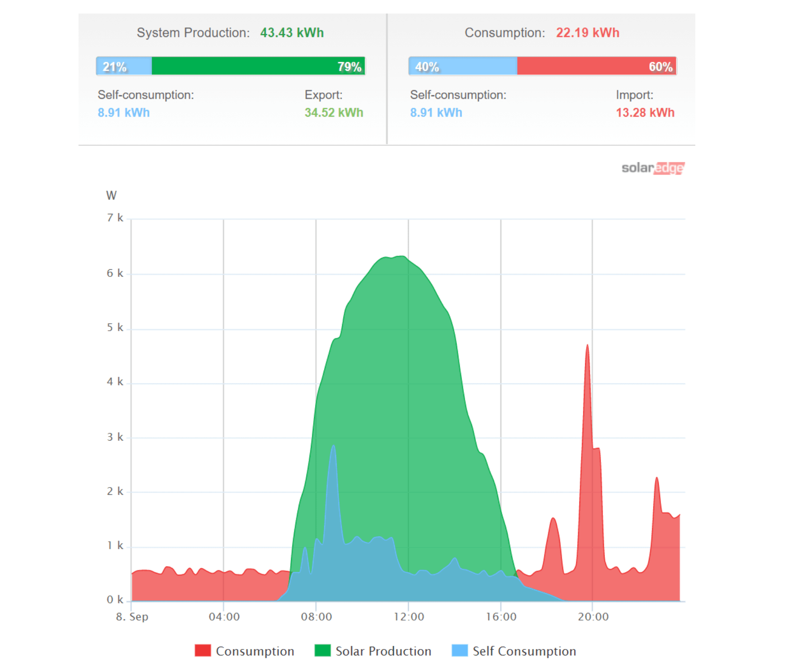This screenshot has height=672, width=786.
Task: Toggle the Consumption legend entry
Action: (244, 651)
